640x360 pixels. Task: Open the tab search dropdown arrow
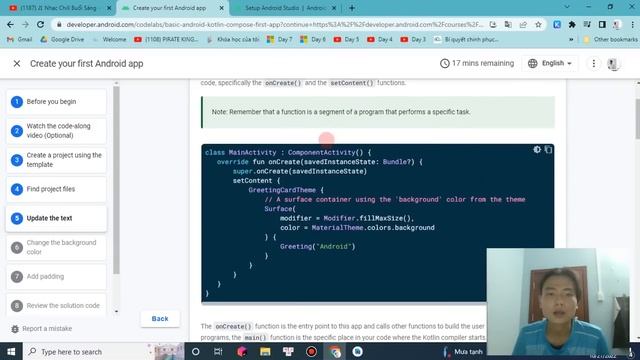[567, 7]
